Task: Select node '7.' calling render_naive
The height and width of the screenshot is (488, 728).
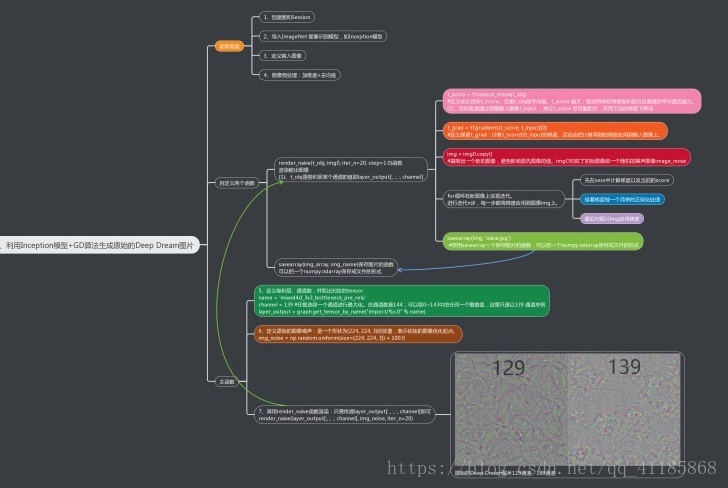Action: [x=344, y=414]
